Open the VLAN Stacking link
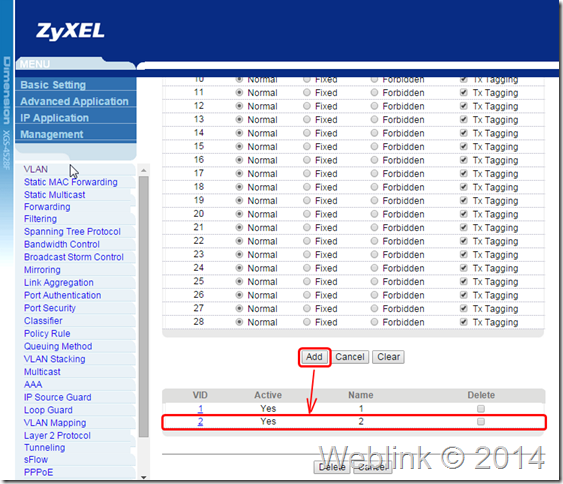The image size is (563, 484). [x=55, y=359]
